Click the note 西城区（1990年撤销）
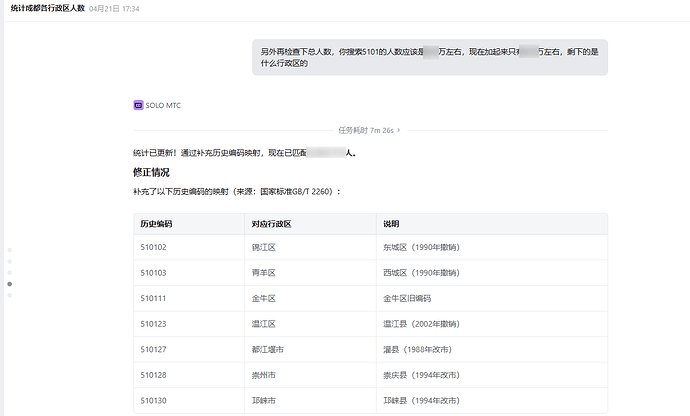The height and width of the screenshot is (416, 690). click(x=421, y=273)
